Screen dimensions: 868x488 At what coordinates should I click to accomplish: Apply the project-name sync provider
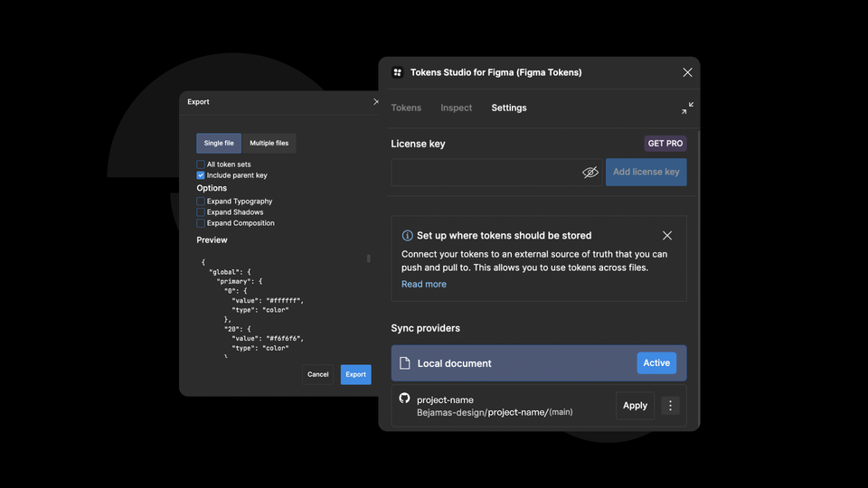coord(635,406)
